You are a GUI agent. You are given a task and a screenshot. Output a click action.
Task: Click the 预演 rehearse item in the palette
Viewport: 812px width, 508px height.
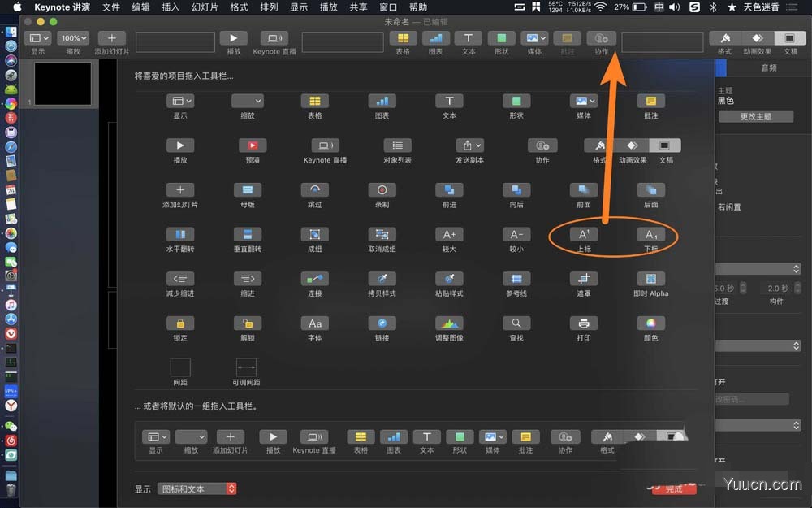(253, 145)
